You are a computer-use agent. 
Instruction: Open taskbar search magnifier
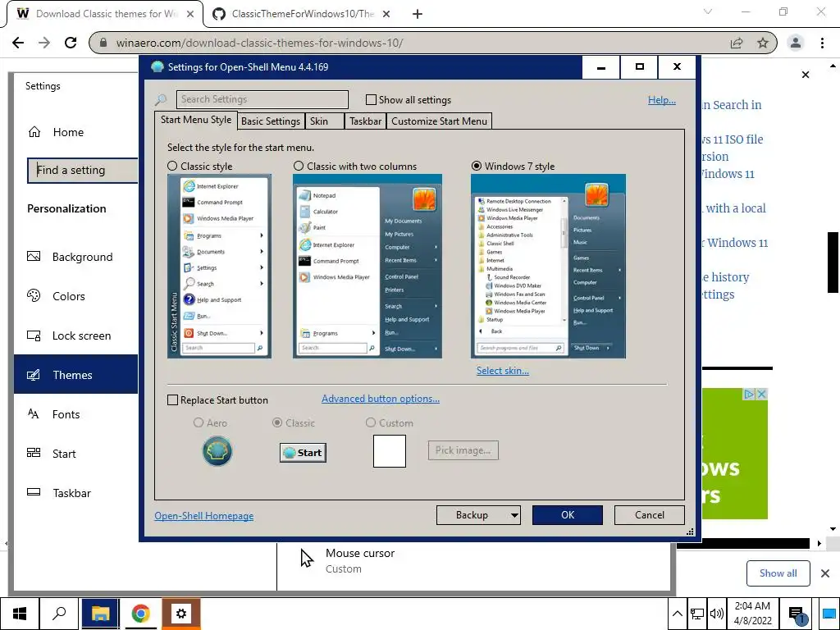(x=59, y=614)
